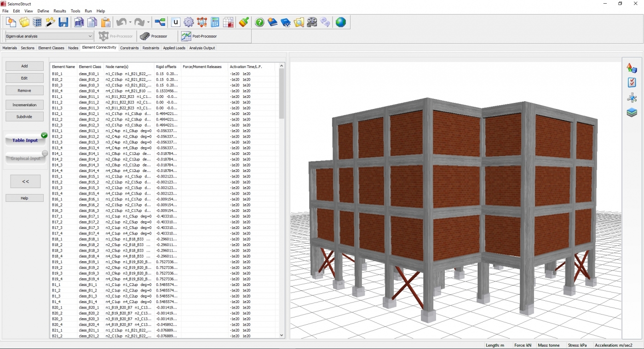644x349 pixels.
Task: Open the Post-Processor module
Action: point(199,36)
